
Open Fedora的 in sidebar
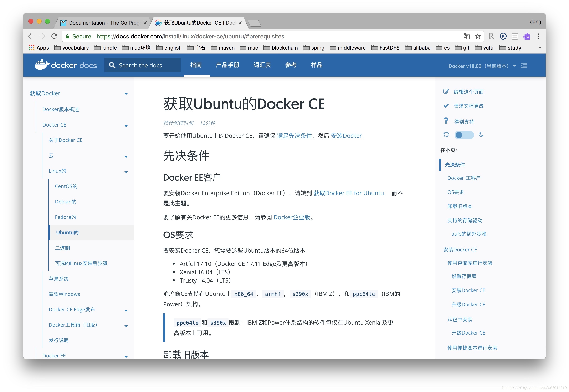point(65,217)
